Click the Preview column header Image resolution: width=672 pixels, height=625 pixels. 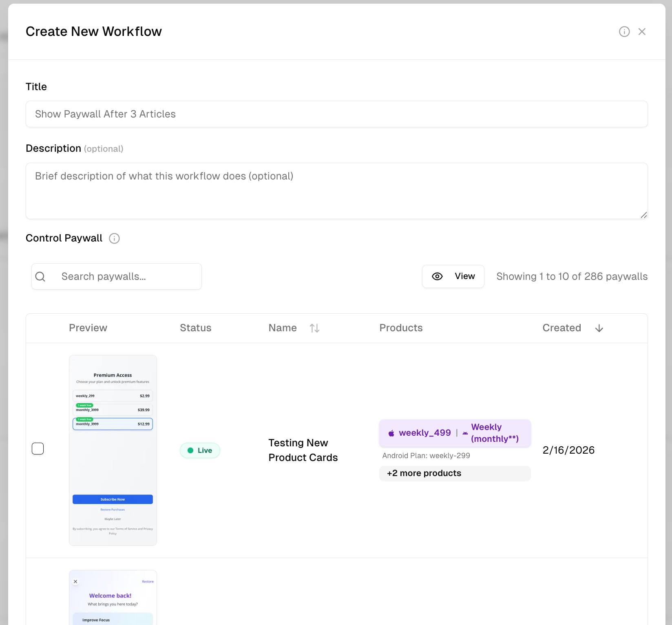88,328
